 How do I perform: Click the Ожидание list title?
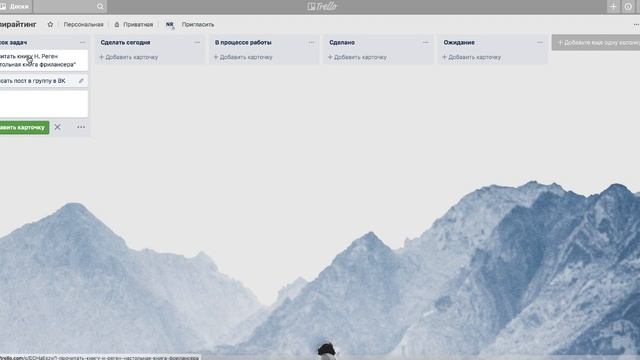tap(459, 42)
